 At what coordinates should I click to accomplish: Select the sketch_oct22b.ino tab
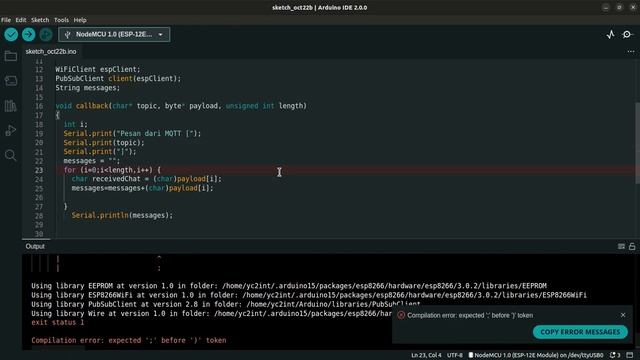(51, 51)
